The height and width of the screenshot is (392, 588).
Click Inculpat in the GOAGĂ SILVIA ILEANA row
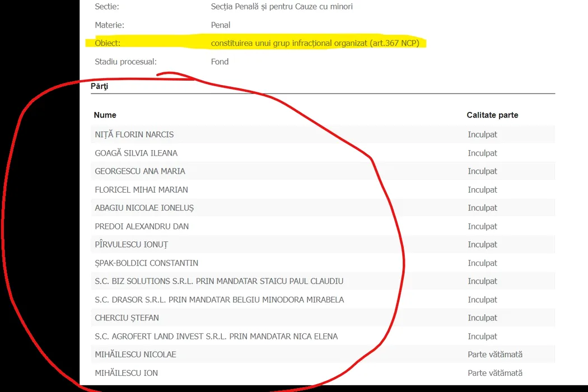pyautogui.click(x=482, y=153)
